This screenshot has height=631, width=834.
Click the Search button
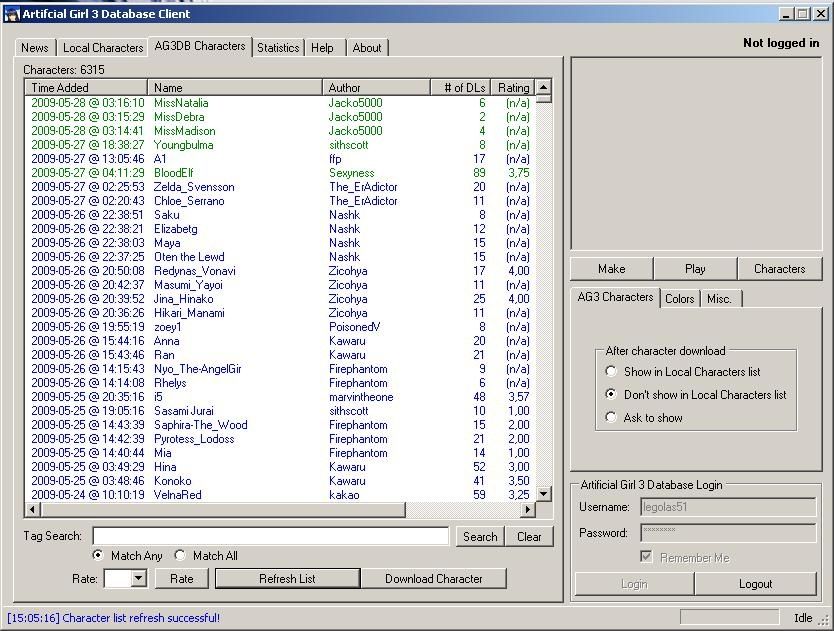coord(480,537)
